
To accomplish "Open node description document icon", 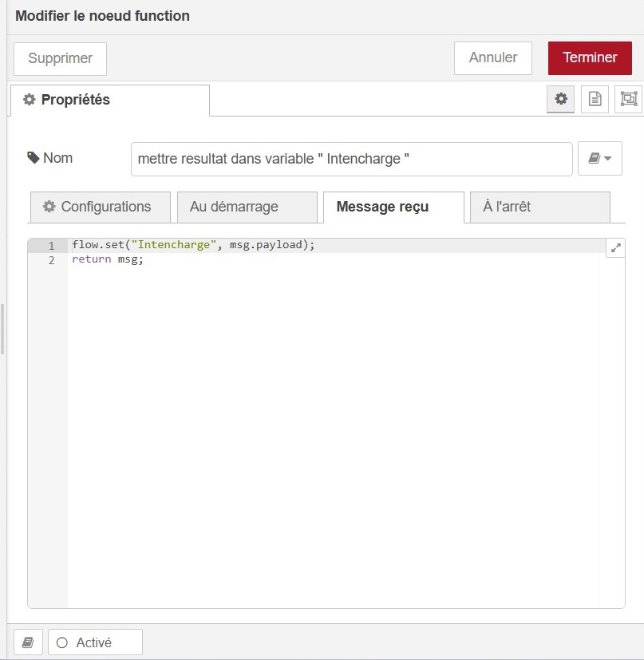I will (x=595, y=99).
